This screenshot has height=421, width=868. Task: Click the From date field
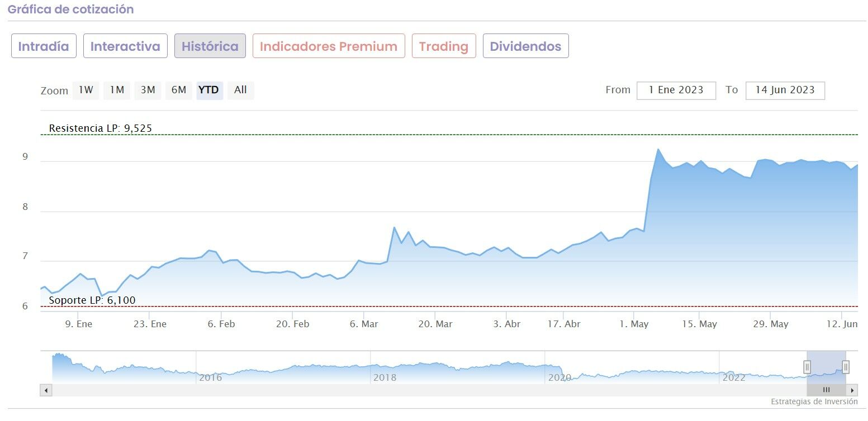[x=676, y=90]
